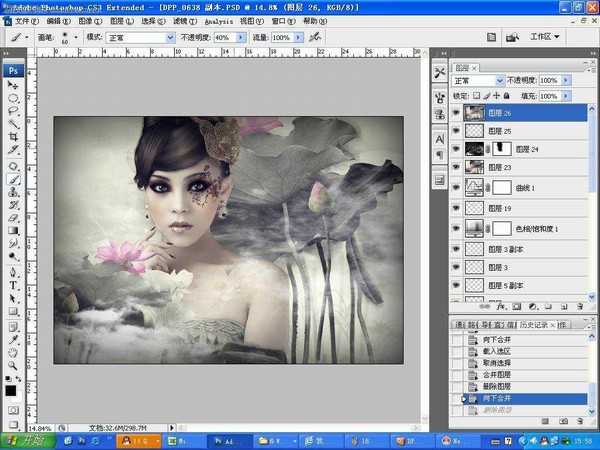Image resolution: width=600 pixels, height=450 pixels.
Task: Open the layer blend mode dropdown showing 正常
Action: click(478, 80)
